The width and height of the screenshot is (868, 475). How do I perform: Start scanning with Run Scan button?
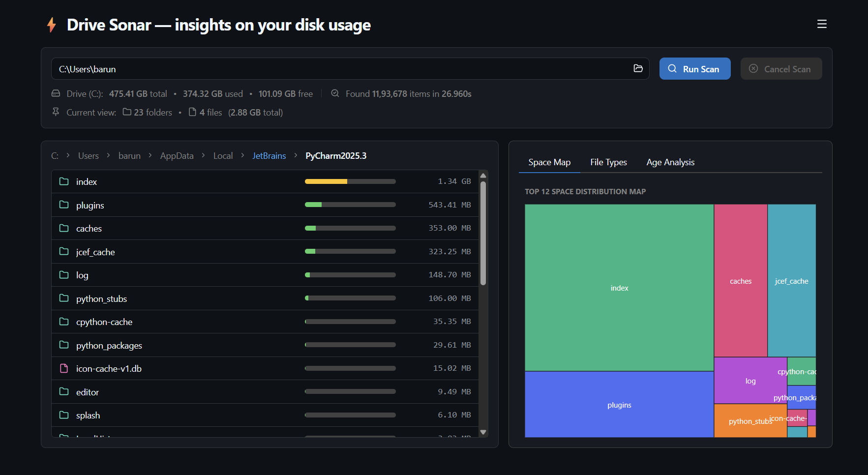(x=694, y=69)
